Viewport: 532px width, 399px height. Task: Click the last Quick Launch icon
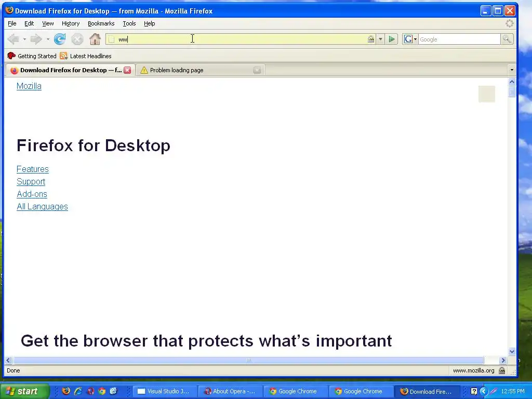click(113, 391)
